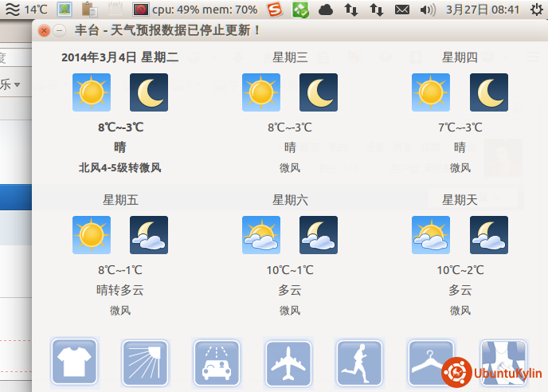This screenshot has height=392, width=548.
Task: Open the 14℃ weather indicator in panel
Action: tap(27, 10)
